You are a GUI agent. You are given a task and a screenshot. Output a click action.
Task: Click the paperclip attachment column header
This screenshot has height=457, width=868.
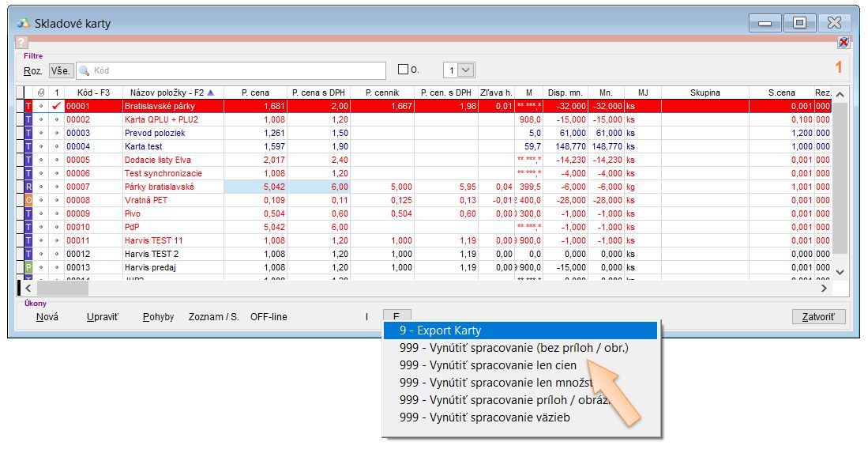click(x=41, y=93)
